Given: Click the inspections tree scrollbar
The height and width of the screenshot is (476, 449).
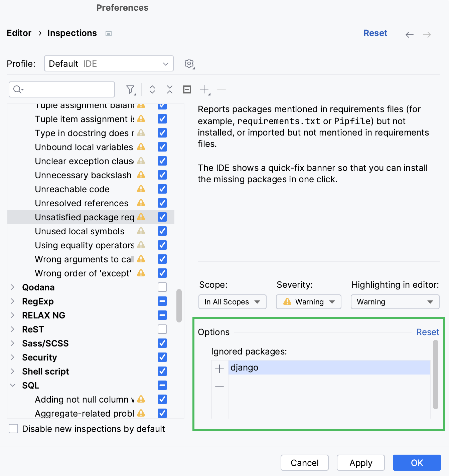Looking at the screenshot, I should [179, 305].
